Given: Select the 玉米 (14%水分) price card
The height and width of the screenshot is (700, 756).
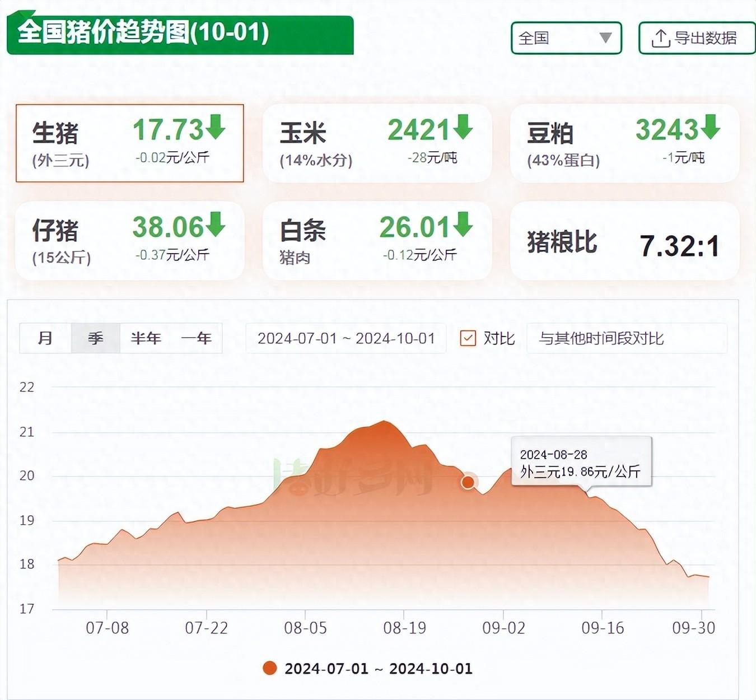Looking at the screenshot, I should [377, 143].
